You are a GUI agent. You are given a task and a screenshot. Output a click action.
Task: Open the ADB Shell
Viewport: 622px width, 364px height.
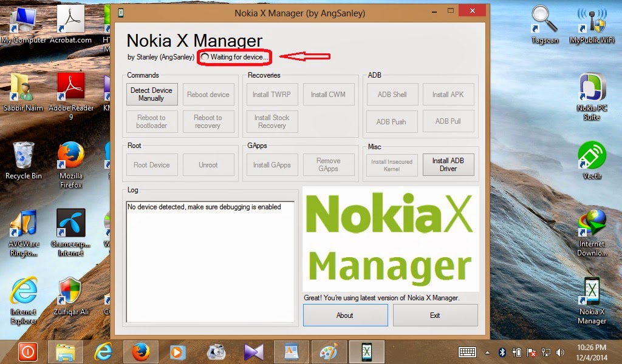(x=392, y=94)
